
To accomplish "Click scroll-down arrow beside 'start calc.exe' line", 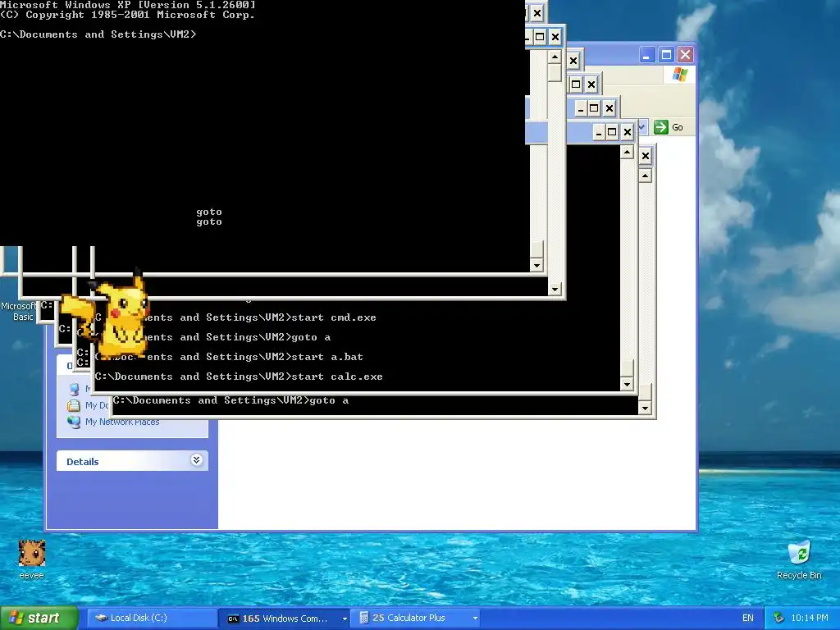I will (627, 384).
